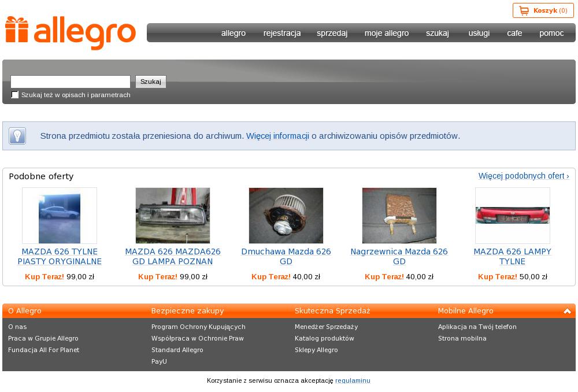Open Fundacja All For Planet link

pos(43,350)
